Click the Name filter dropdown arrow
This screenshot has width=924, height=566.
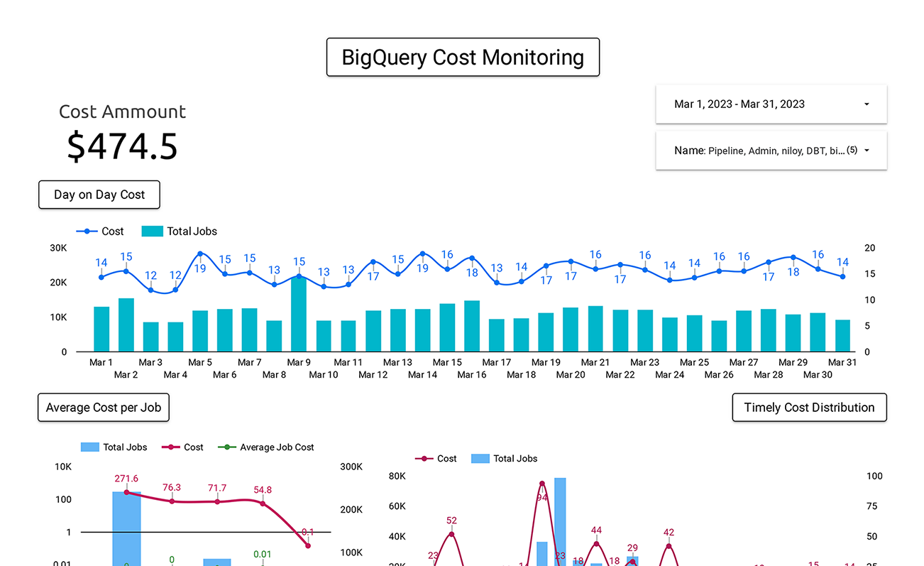(867, 151)
